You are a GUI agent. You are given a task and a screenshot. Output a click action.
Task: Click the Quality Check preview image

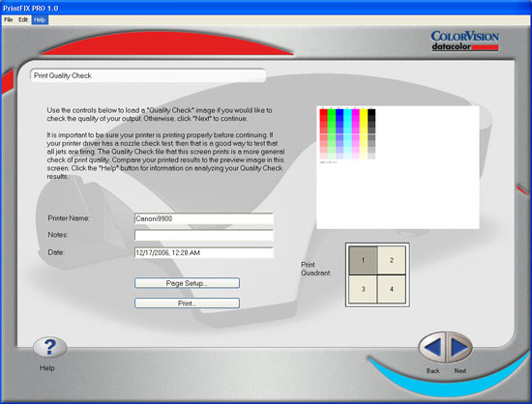pos(398,167)
